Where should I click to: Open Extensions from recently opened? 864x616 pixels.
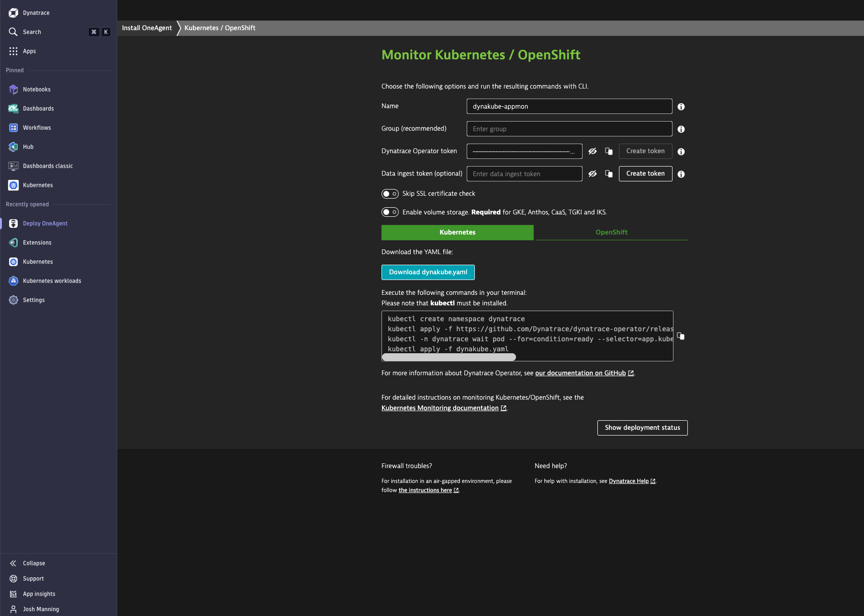point(37,243)
